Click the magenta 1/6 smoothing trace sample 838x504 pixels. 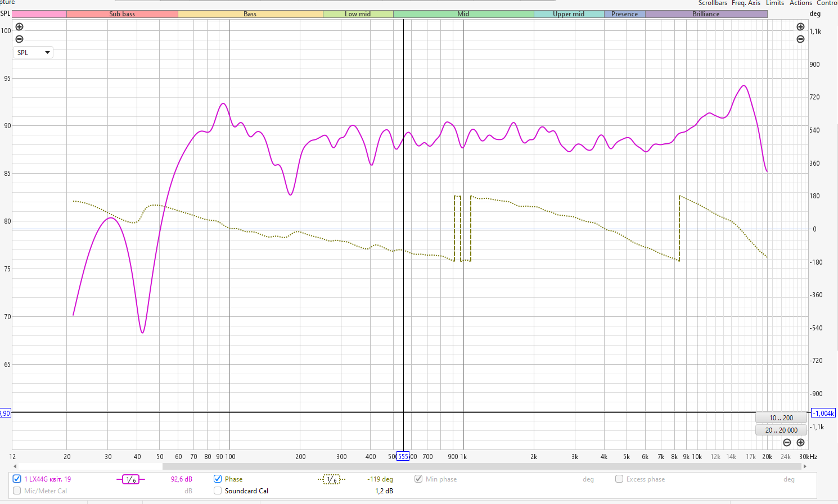point(130,479)
